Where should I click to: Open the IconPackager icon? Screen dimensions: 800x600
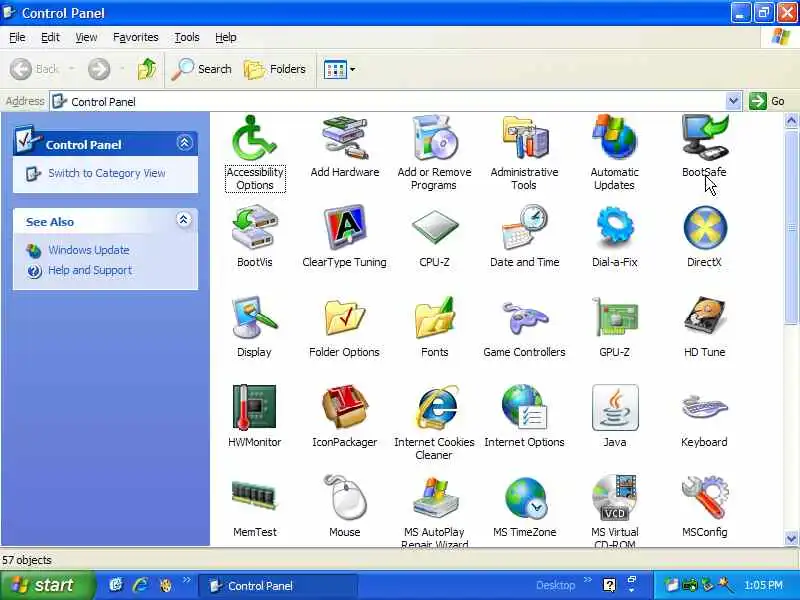coord(344,407)
